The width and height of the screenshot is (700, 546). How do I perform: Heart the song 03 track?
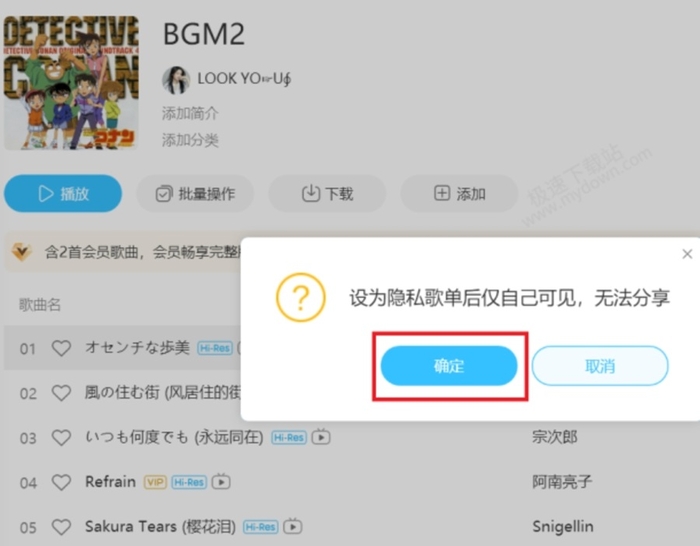61,438
